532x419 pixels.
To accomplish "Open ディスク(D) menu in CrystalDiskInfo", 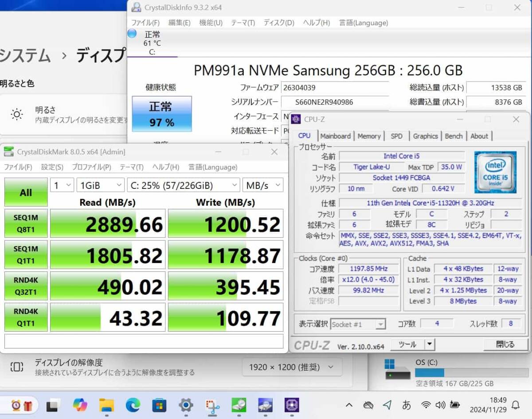I will coord(279,23).
